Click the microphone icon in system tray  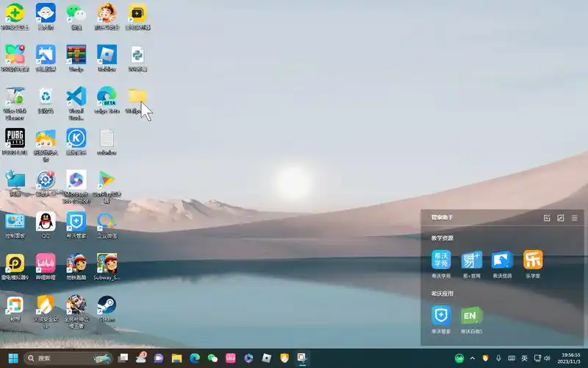pos(498,358)
